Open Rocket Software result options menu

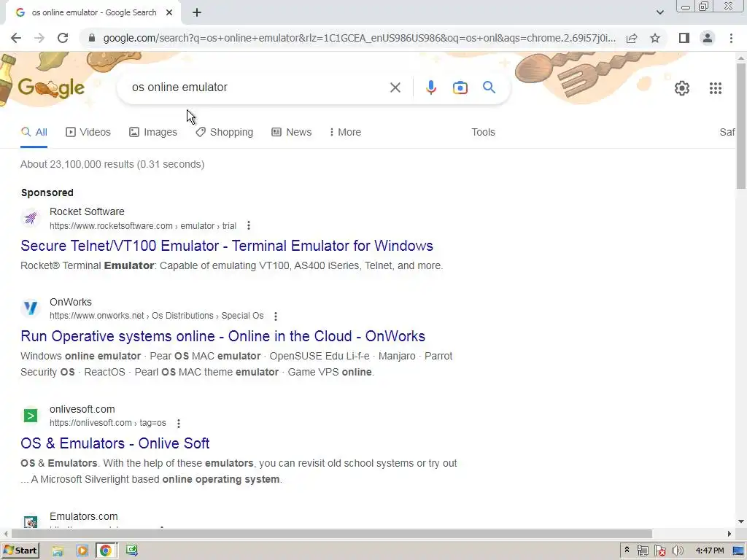pyautogui.click(x=249, y=226)
